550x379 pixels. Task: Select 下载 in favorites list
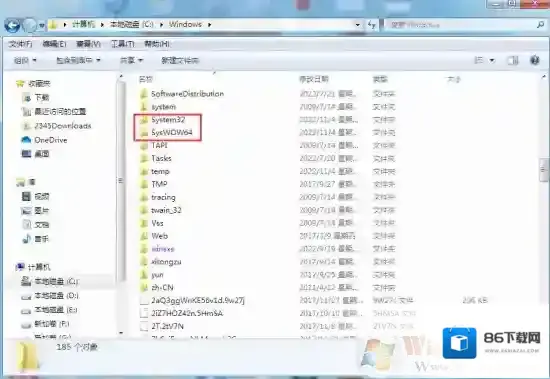pos(42,98)
